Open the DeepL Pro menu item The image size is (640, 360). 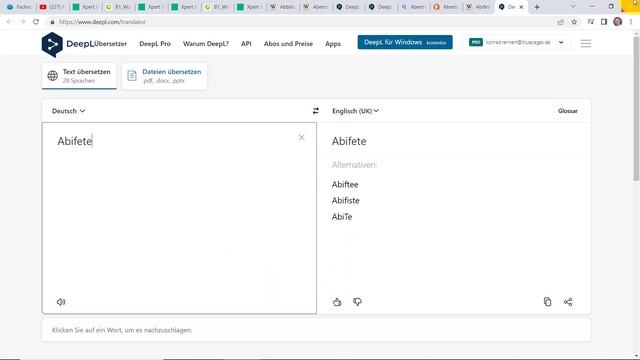click(x=155, y=44)
